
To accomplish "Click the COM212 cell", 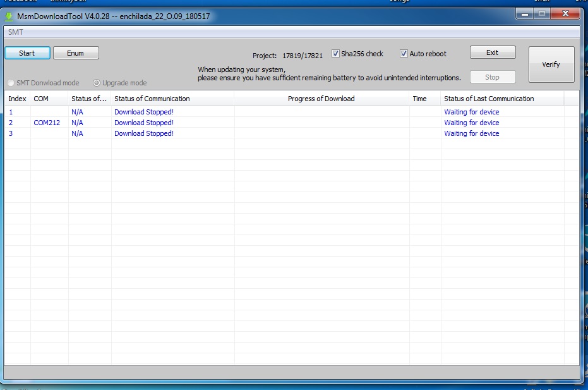I will 47,123.
